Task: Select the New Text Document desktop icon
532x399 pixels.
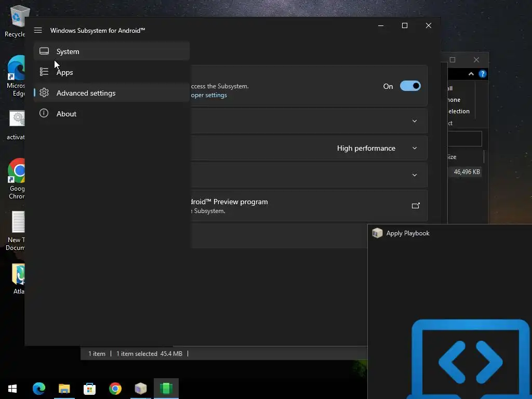Action: tap(16, 231)
